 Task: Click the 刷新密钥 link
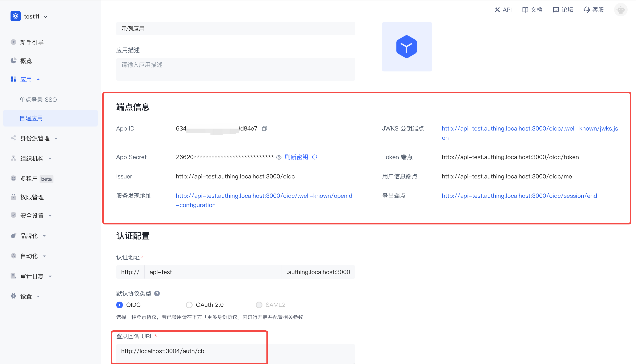296,157
